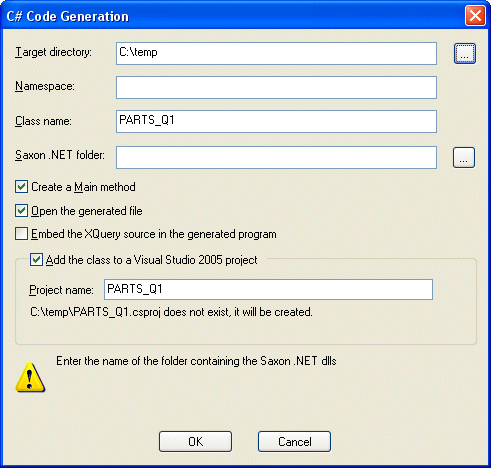Click the Saxon .NET dlls warning text
Viewport: 491px width, 468px height.
pyautogui.click(x=196, y=361)
